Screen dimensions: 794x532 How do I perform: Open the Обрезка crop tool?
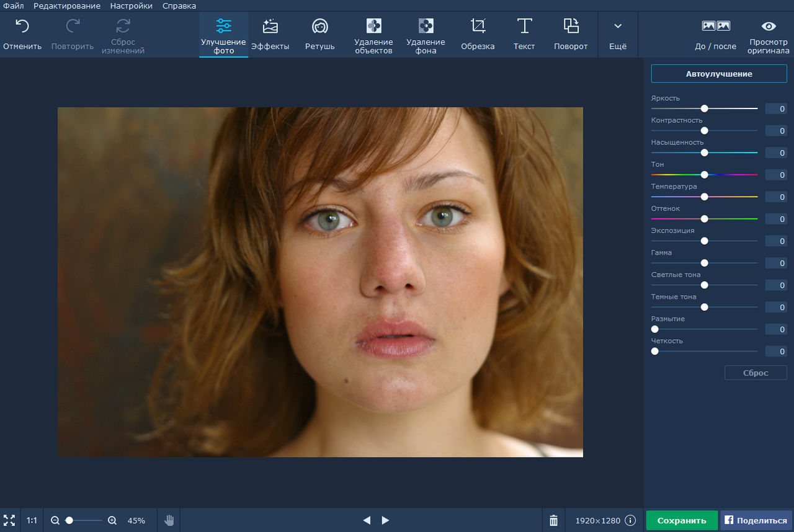point(478,35)
